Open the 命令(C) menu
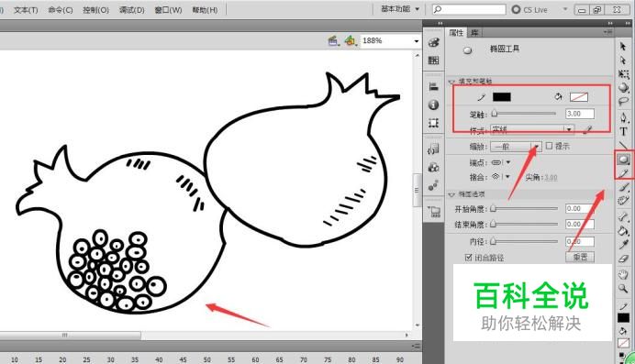Viewport: 635px width, 364px height. [x=61, y=10]
